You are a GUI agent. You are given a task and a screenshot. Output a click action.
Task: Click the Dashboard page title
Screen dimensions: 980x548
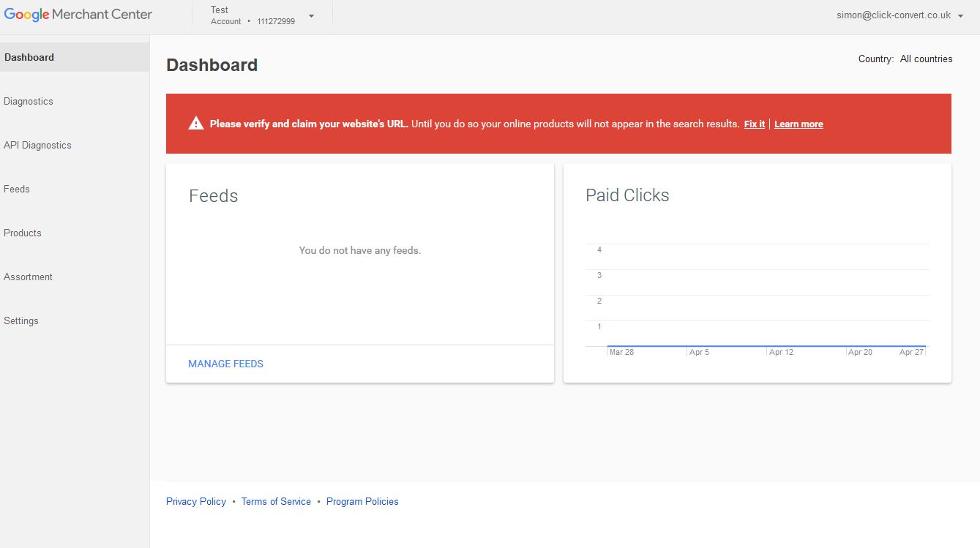212,65
